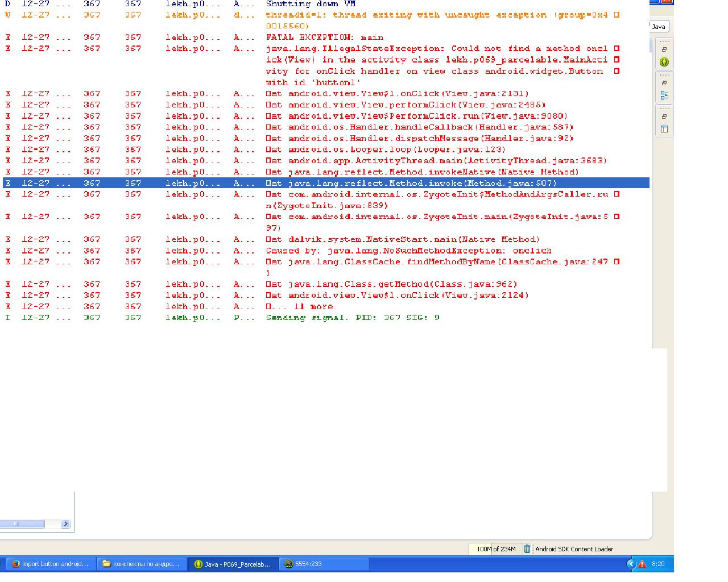The width and height of the screenshot is (728, 582).
Task: Select the '... 11 more' log row
Action: point(326,306)
